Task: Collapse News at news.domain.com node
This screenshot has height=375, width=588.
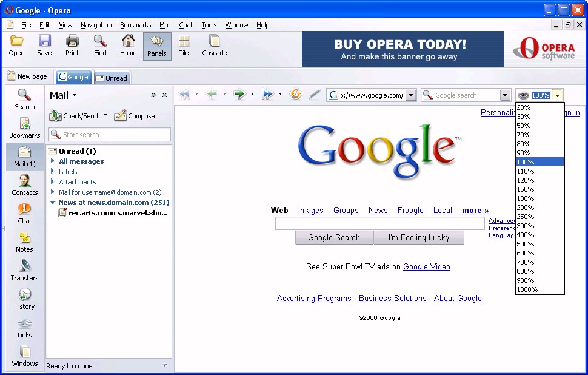Action: tap(53, 202)
